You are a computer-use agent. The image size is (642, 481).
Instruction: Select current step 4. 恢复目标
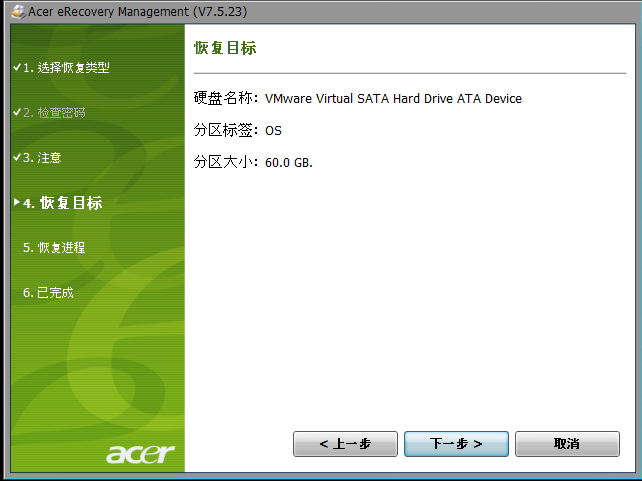tap(62, 203)
